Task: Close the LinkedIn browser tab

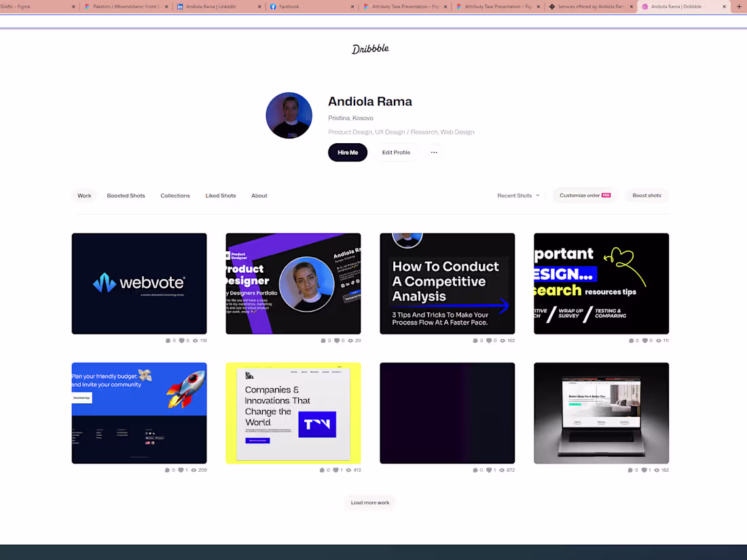Action: 259,7
